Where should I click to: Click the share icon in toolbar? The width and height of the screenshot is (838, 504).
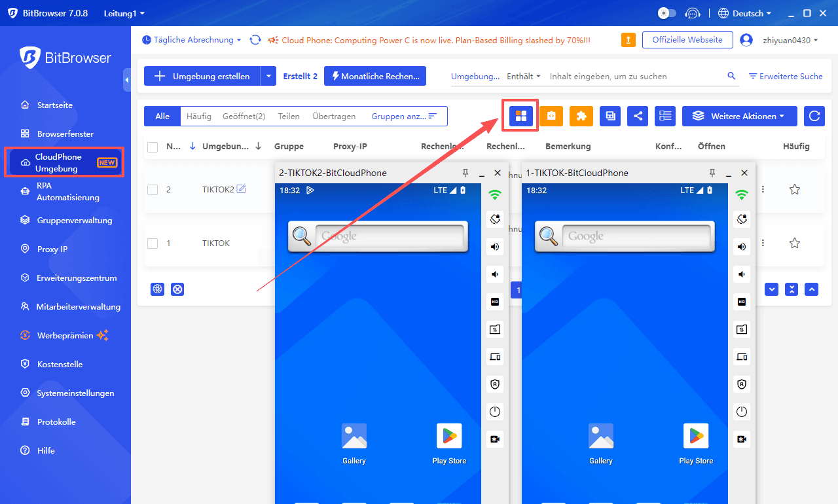coord(638,116)
